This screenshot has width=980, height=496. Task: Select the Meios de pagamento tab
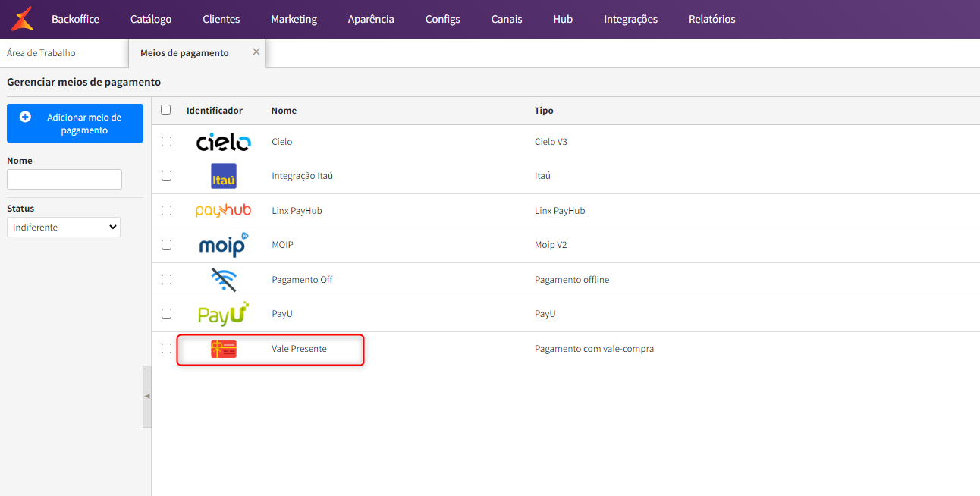coord(184,53)
